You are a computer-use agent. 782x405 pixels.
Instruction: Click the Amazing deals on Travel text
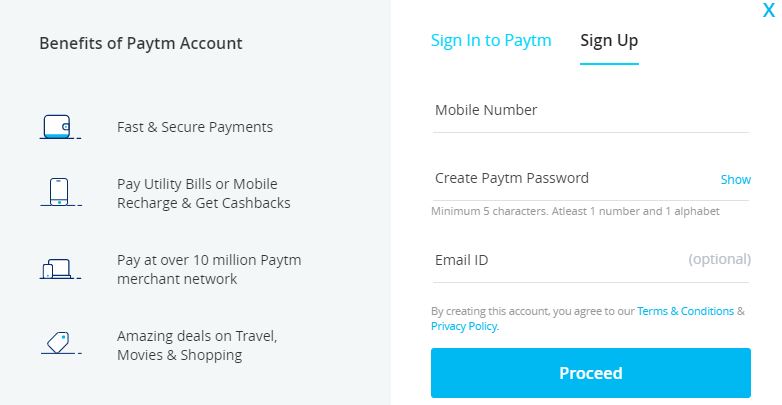(x=197, y=345)
